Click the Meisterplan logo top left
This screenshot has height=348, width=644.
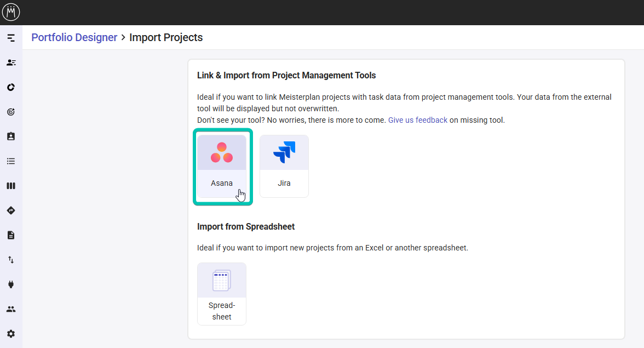[11, 12]
